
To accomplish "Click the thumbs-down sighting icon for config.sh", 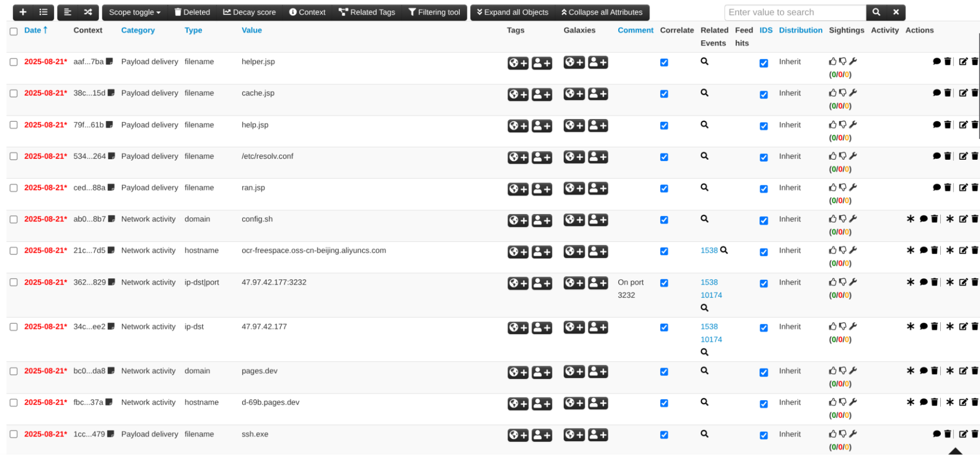I will click(x=842, y=219).
